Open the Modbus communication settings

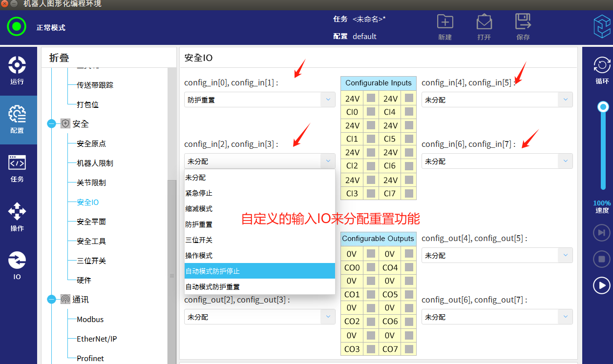(x=90, y=319)
